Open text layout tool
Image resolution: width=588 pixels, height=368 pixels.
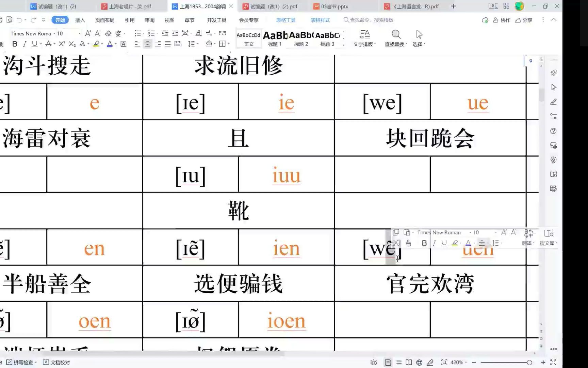[x=365, y=38]
